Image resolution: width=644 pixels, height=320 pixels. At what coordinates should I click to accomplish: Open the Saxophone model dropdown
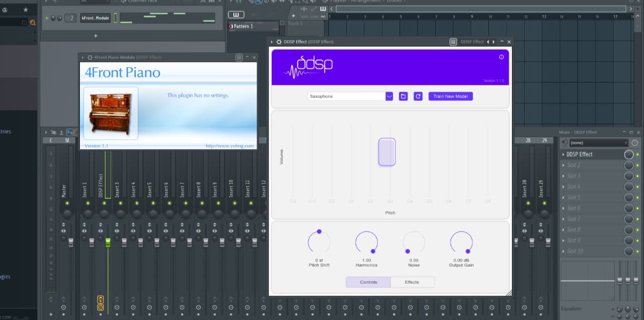point(389,97)
